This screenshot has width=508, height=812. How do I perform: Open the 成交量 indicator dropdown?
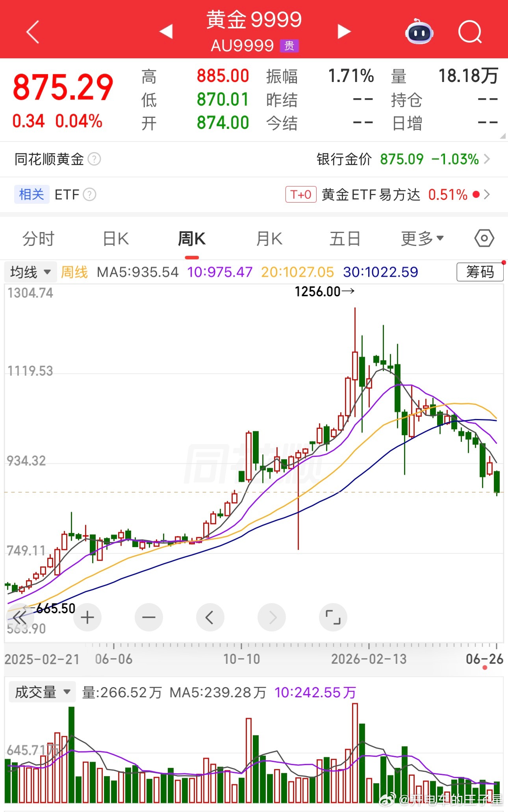click(42, 692)
